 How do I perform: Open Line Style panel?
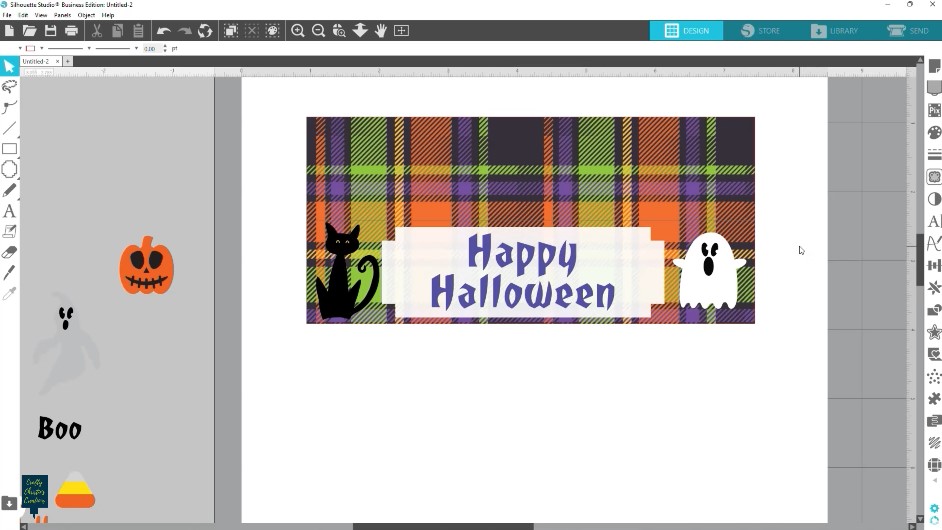[934, 154]
